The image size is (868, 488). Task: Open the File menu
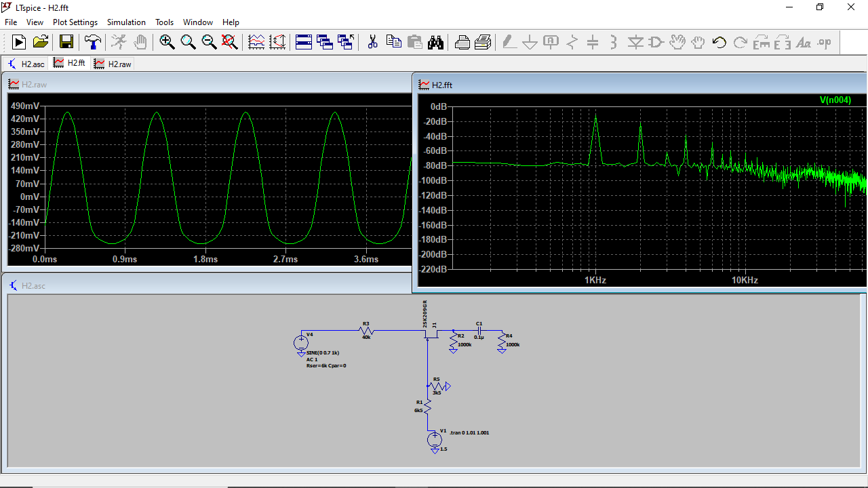pos(11,22)
